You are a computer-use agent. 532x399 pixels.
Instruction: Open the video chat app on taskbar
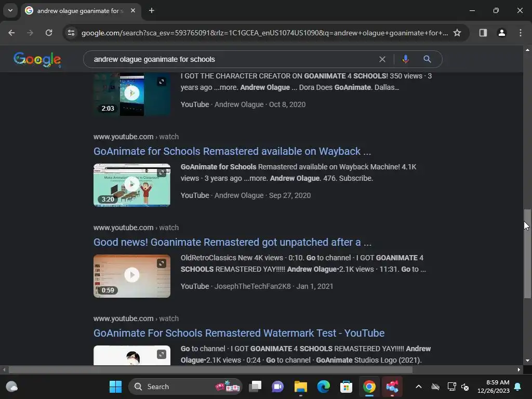pos(277,387)
